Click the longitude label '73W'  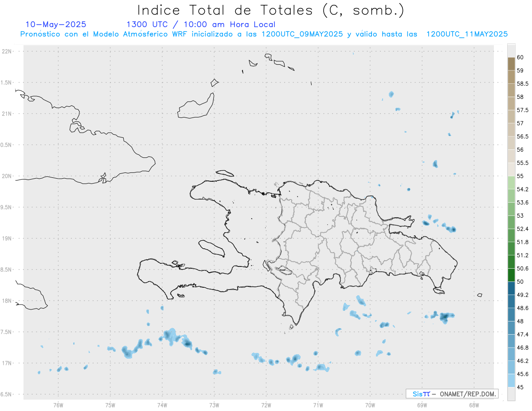(x=214, y=405)
